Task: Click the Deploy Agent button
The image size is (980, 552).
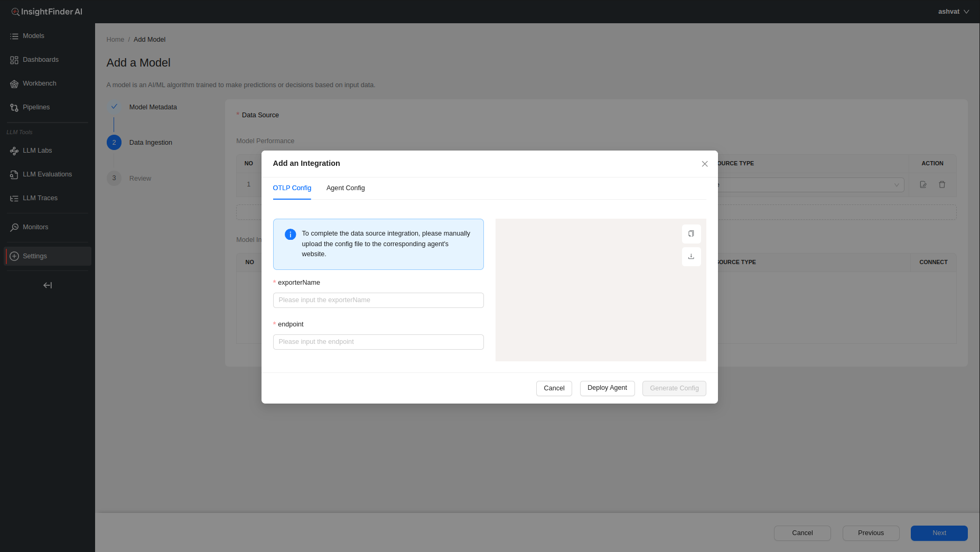Action: click(x=607, y=388)
